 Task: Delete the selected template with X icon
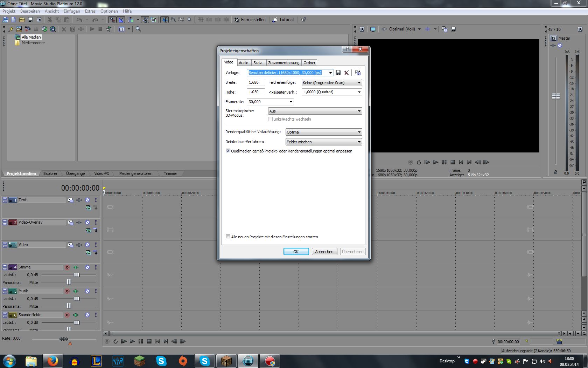point(346,73)
